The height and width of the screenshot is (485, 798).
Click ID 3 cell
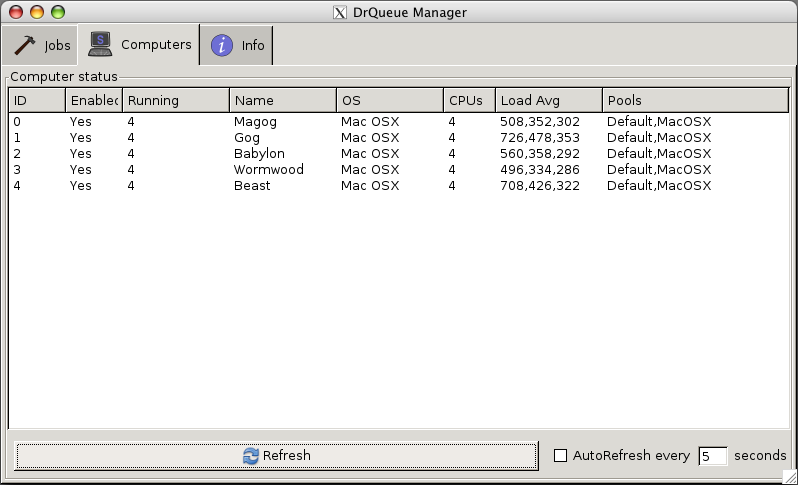(x=17, y=169)
